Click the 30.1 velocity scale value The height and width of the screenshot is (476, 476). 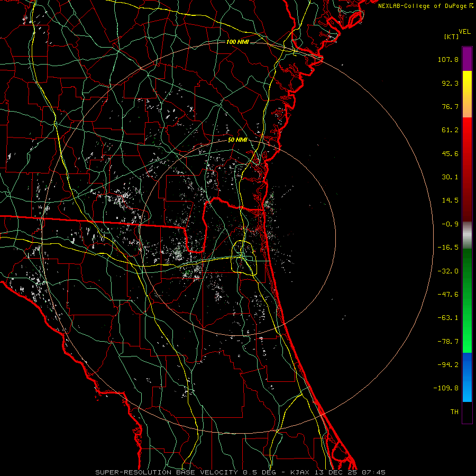point(450,177)
